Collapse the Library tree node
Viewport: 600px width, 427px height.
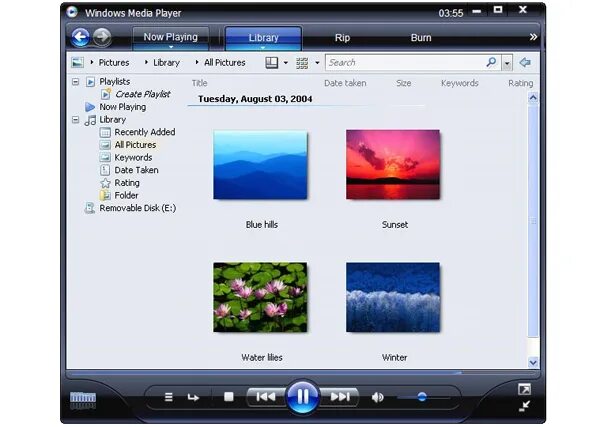coord(76,120)
